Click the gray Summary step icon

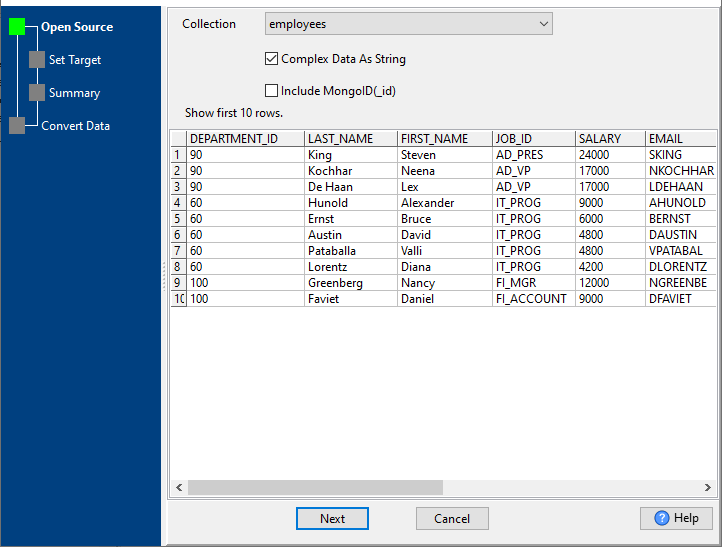pyautogui.click(x=37, y=93)
